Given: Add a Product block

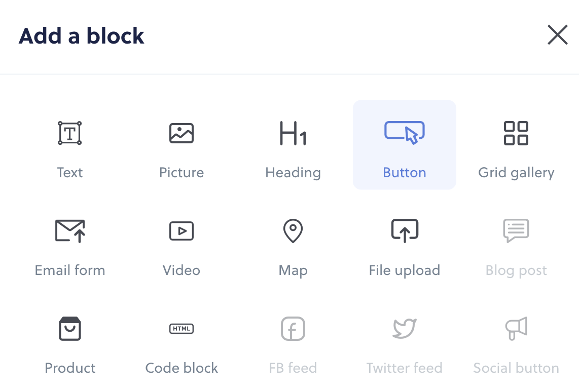Looking at the screenshot, I should 69,328.
